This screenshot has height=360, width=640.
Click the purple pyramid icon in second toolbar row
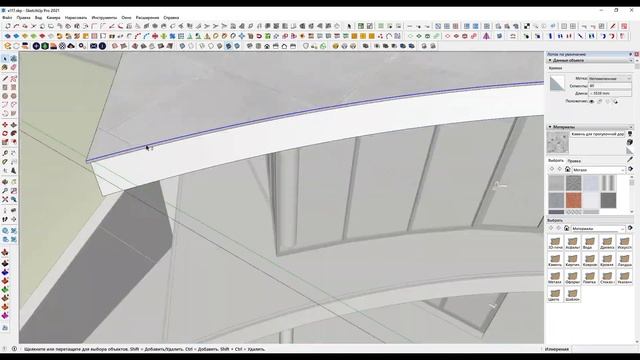(487, 36)
